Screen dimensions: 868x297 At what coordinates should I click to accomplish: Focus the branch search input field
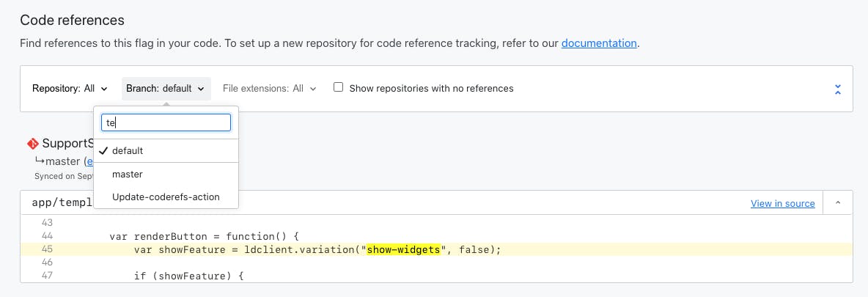pyautogui.click(x=166, y=122)
